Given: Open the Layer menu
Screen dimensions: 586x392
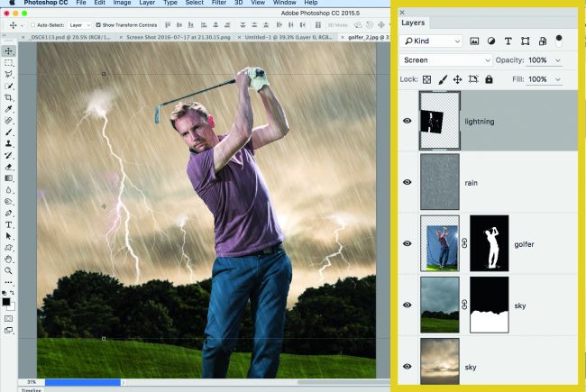Looking at the screenshot, I should point(147,3).
